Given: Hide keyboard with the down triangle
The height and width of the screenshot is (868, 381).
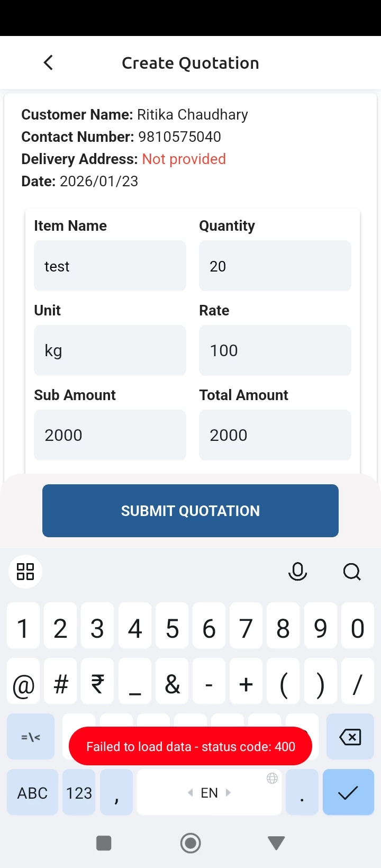Looking at the screenshot, I should click(x=276, y=843).
